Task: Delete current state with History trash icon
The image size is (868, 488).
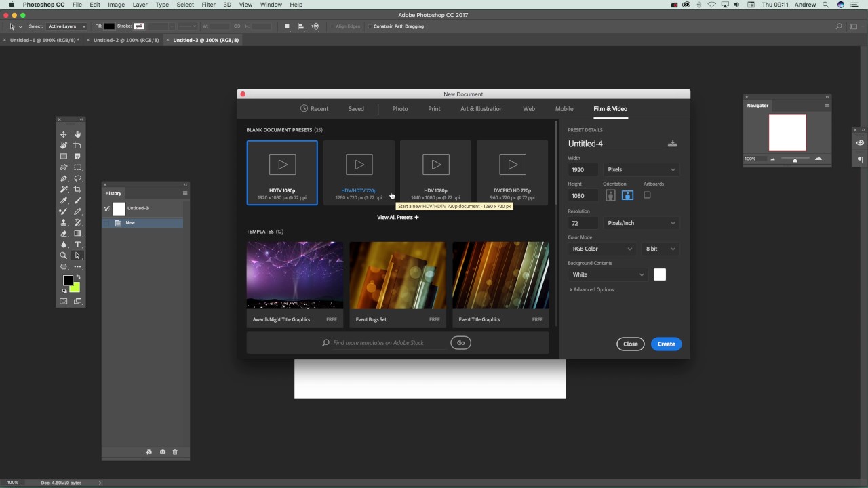Action: [175, 452]
